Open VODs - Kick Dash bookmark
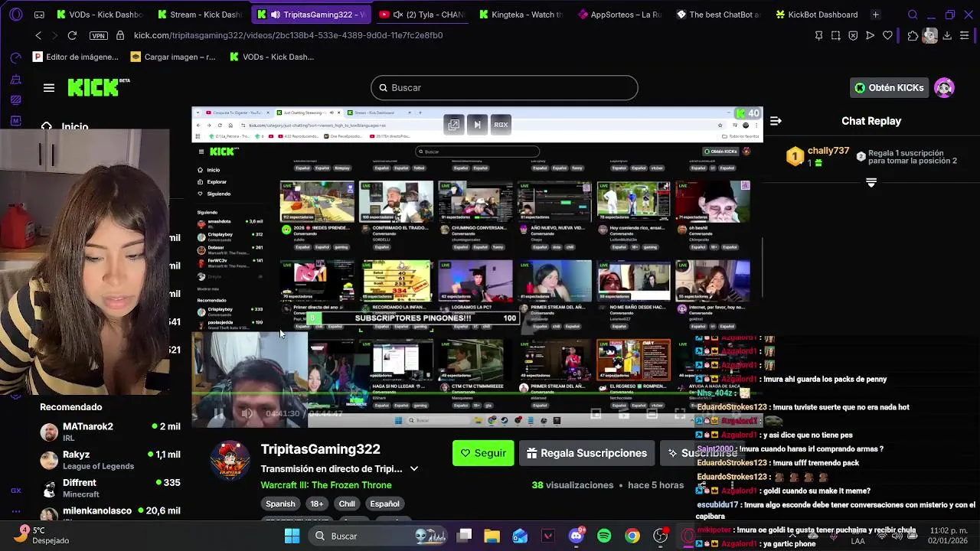 272,57
